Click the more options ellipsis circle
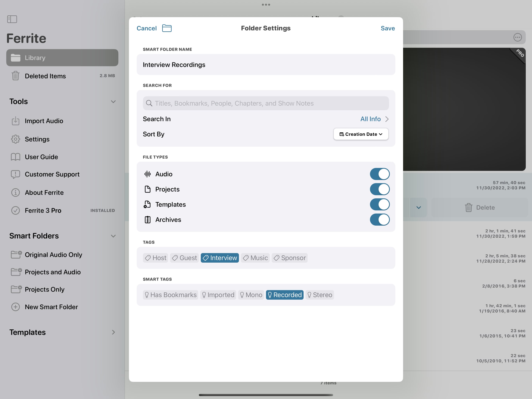 point(518,37)
